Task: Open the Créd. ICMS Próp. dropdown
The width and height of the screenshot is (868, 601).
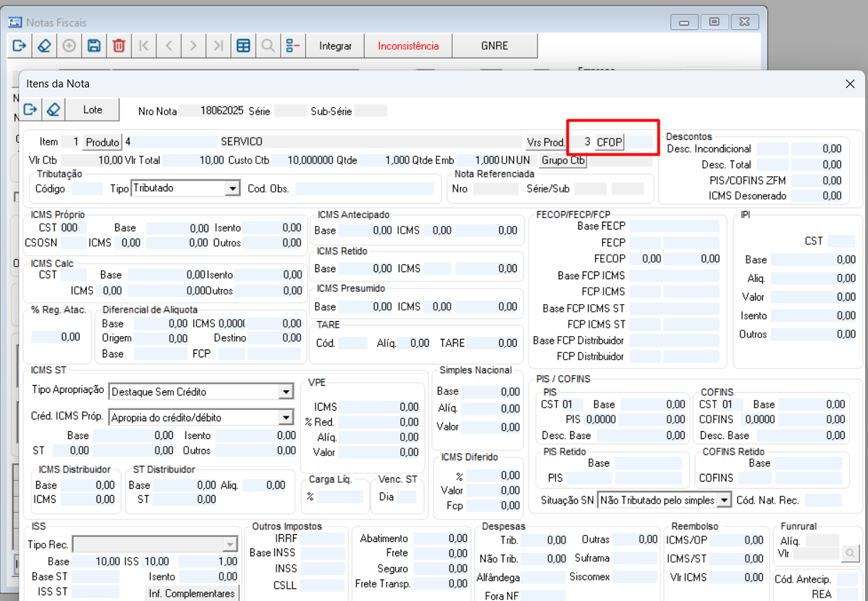Action: click(286, 418)
